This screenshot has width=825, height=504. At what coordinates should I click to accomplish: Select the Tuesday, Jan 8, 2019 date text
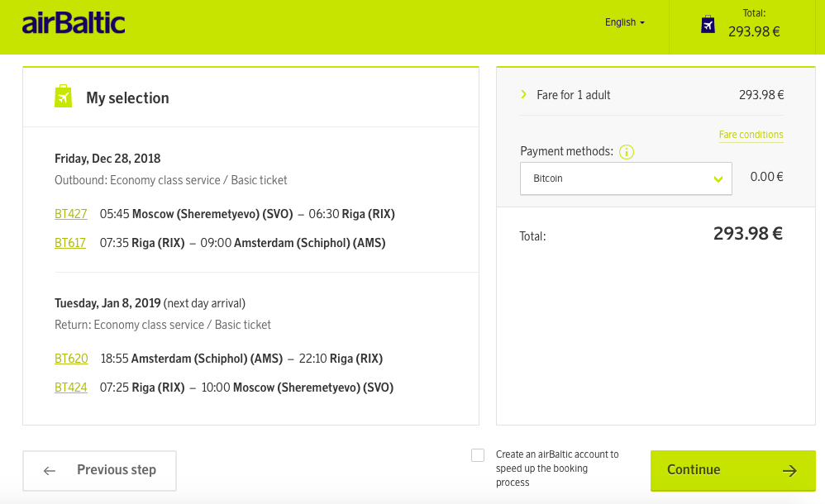[107, 303]
